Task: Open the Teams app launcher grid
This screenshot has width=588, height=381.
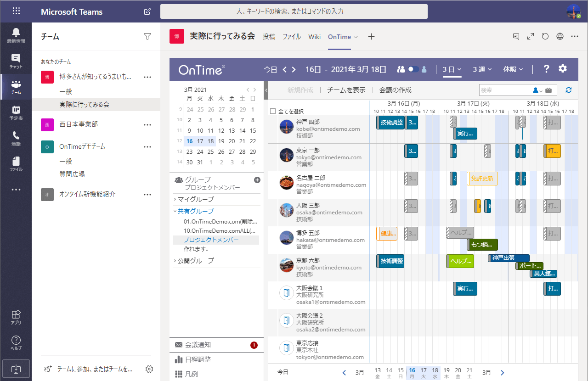Action: click(x=16, y=11)
